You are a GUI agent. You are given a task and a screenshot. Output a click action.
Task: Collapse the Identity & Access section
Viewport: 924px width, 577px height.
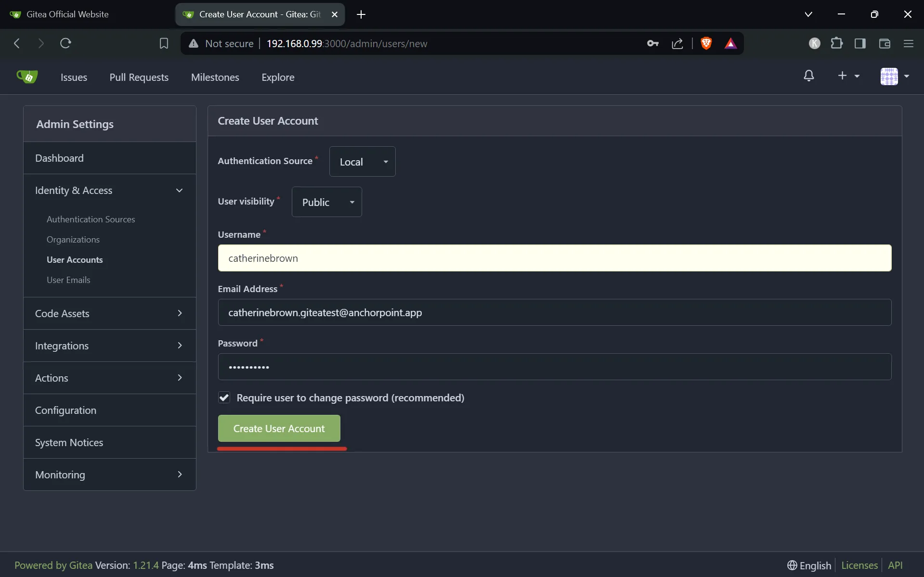pyautogui.click(x=110, y=190)
